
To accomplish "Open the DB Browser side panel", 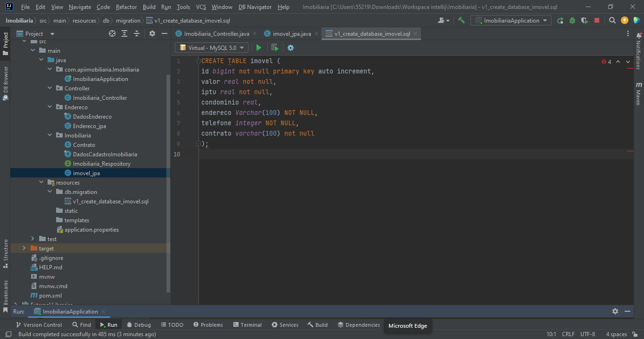I will click(x=5, y=83).
